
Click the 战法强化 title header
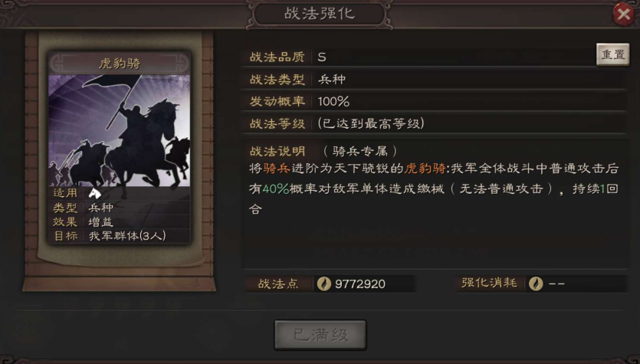pyautogui.click(x=320, y=14)
